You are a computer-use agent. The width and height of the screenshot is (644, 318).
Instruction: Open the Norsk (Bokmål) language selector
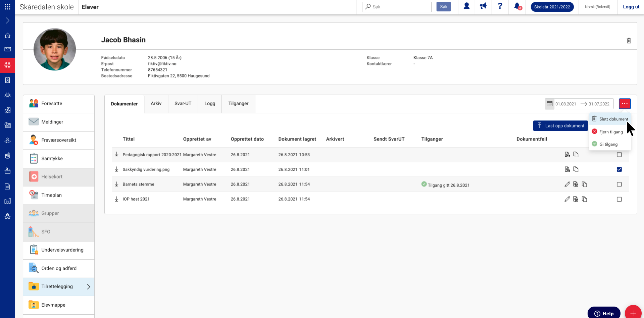(597, 7)
